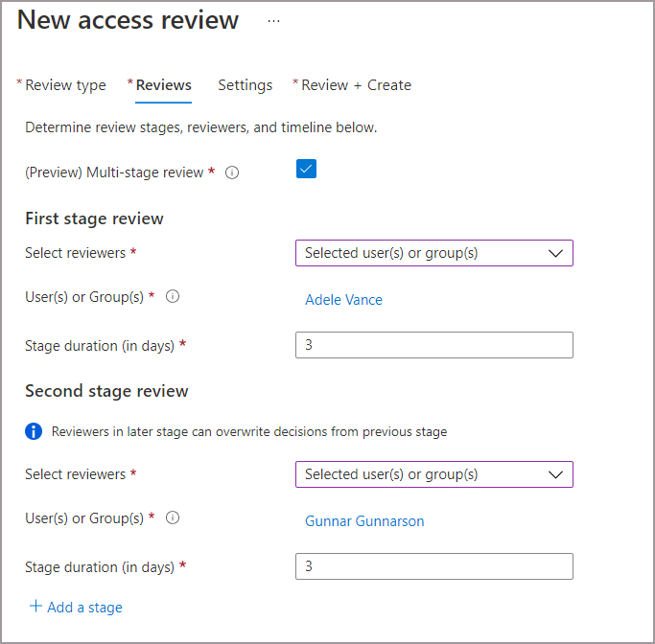
Task: Click the ellipsis next to New access review
Action: pyautogui.click(x=273, y=21)
